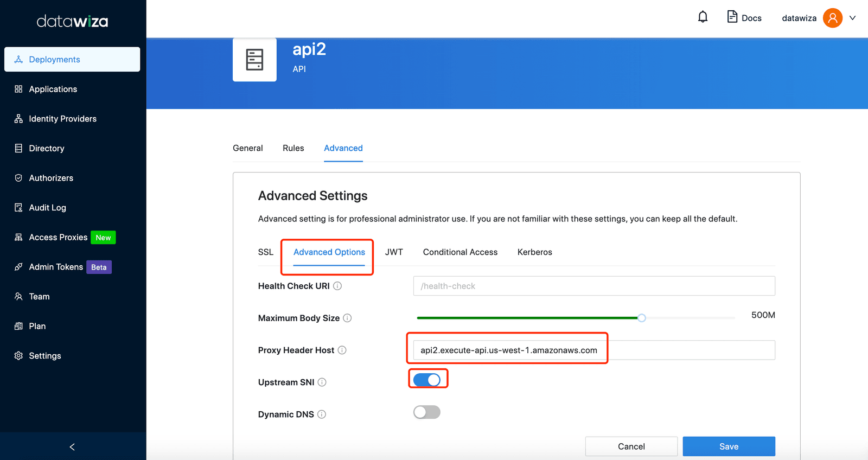Click the Beta badge beside Admin Tokens
868x460 pixels.
click(99, 267)
